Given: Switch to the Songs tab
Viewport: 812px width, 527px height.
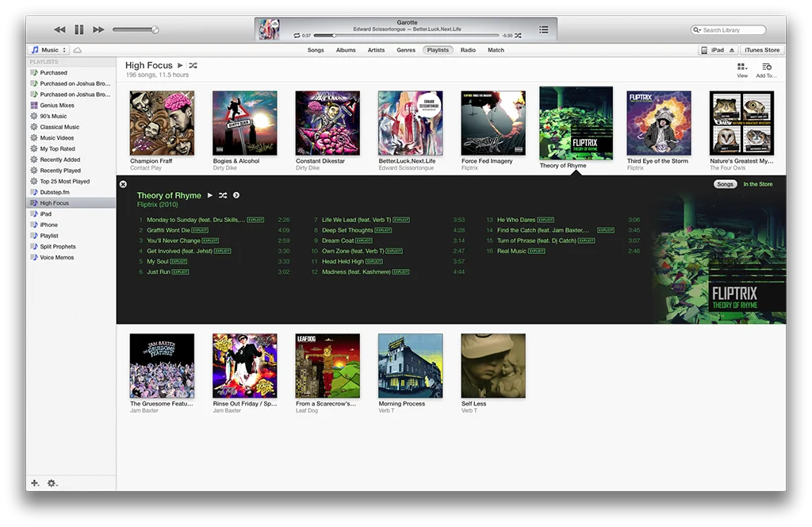Looking at the screenshot, I should [x=316, y=50].
